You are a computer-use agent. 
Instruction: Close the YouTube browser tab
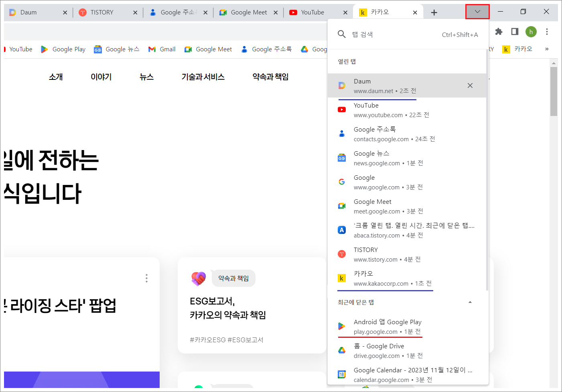(345, 12)
